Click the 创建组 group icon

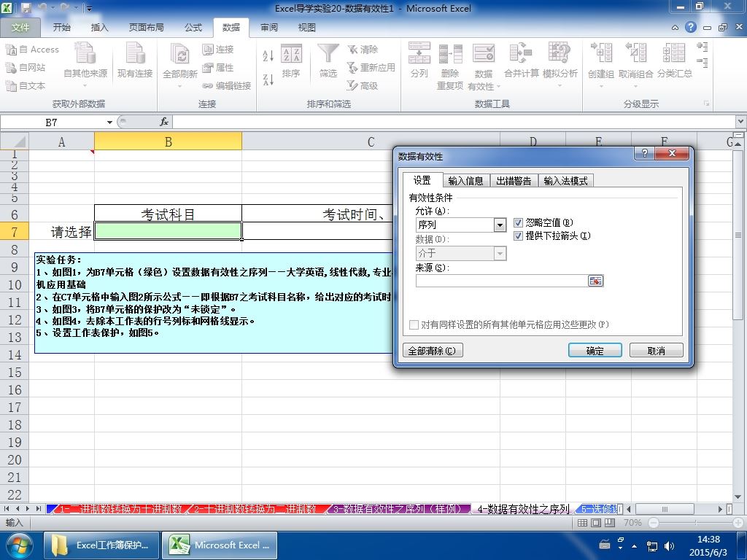coord(601,52)
